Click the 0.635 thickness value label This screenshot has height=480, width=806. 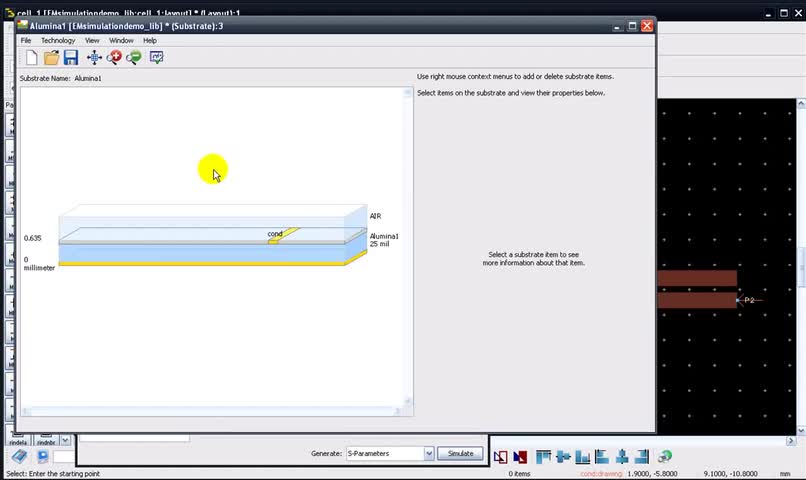click(x=32, y=238)
